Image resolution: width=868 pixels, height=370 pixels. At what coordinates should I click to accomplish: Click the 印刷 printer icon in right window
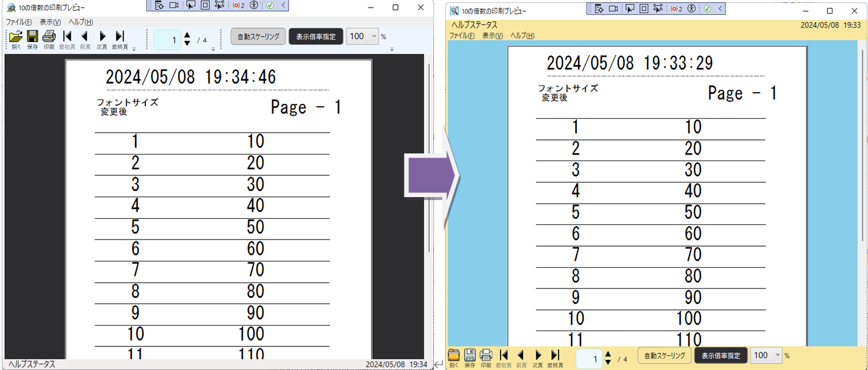tap(486, 355)
